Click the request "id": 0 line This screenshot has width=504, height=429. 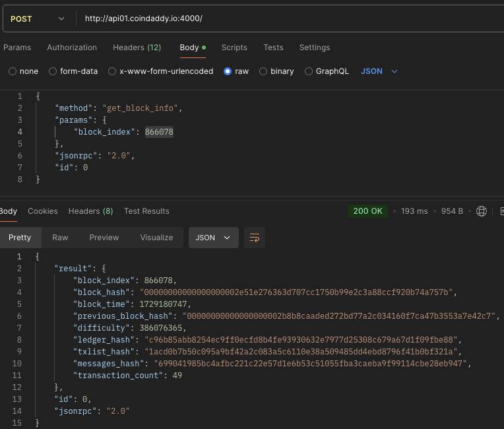71,168
